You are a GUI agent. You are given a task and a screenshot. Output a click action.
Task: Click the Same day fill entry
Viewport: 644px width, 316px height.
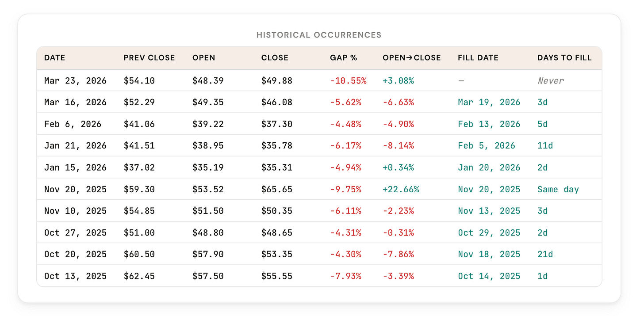coord(558,189)
